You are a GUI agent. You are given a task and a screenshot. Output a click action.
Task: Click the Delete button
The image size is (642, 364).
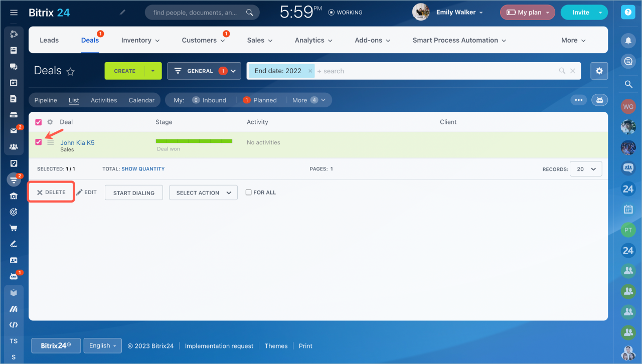click(51, 192)
